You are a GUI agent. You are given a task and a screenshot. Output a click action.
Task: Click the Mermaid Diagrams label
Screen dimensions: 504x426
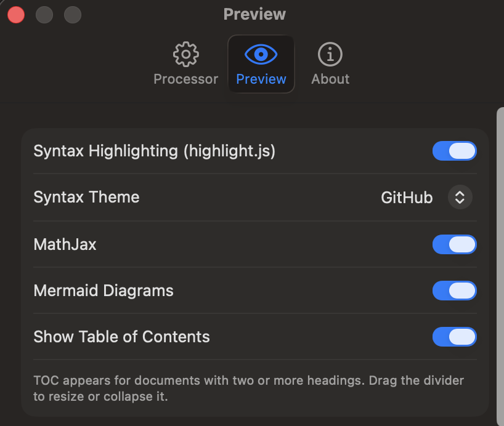click(104, 291)
